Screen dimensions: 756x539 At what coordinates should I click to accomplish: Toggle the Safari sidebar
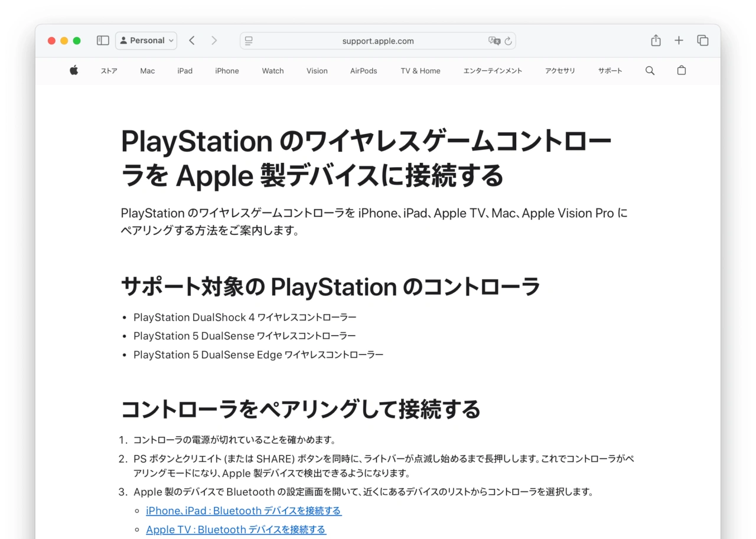pyautogui.click(x=103, y=41)
